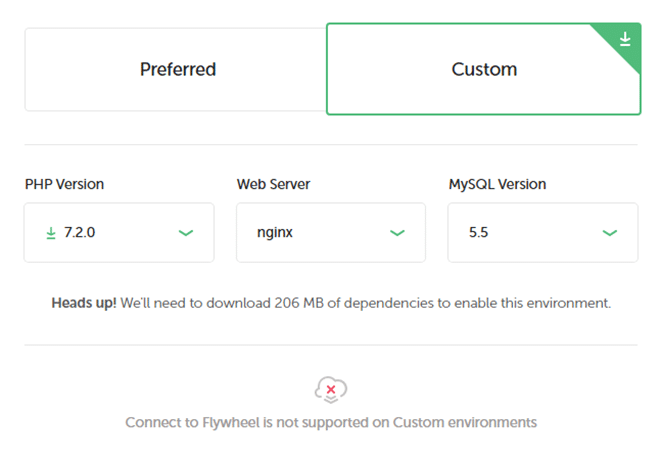Open the dropdown showing nginx

coord(331,233)
